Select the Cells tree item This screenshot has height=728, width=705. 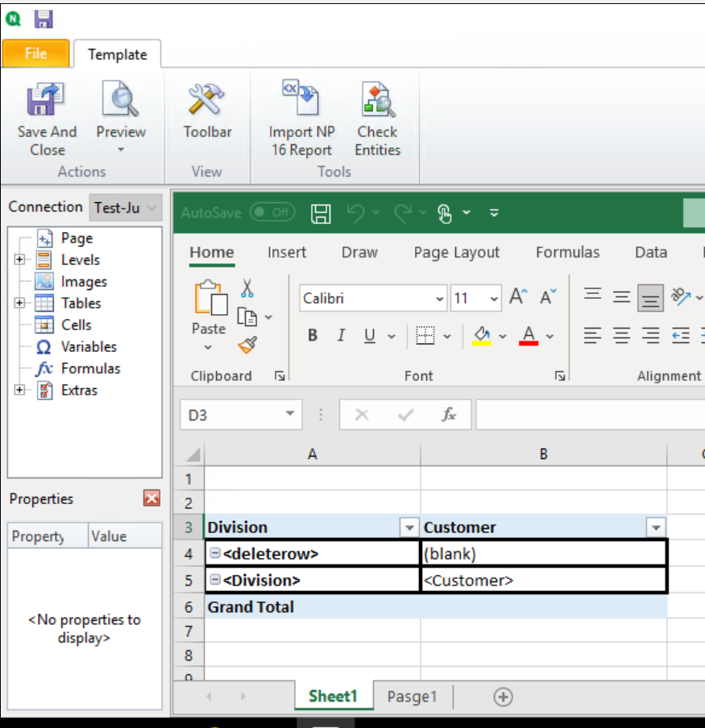pos(77,325)
